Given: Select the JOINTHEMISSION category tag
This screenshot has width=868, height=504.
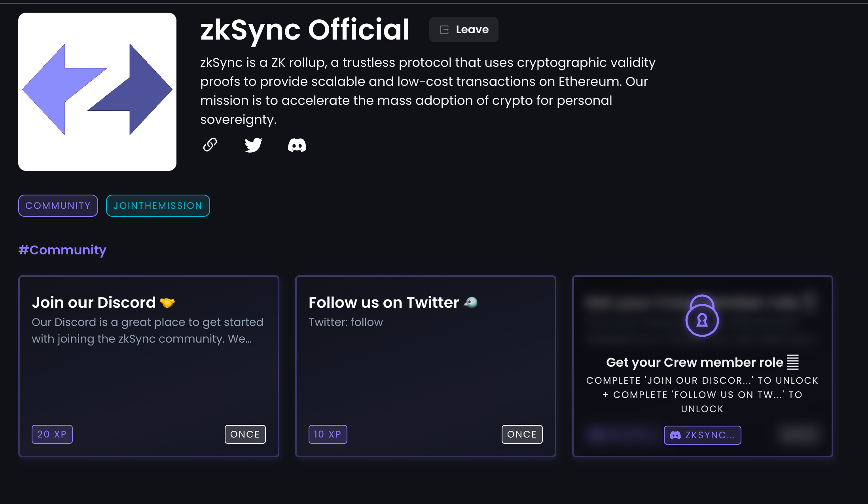Looking at the screenshot, I should pyautogui.click(x=158, y=206).
